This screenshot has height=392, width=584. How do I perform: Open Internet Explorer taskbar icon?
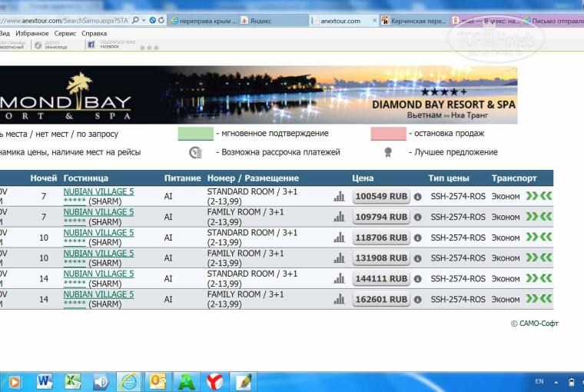(129, 382)
